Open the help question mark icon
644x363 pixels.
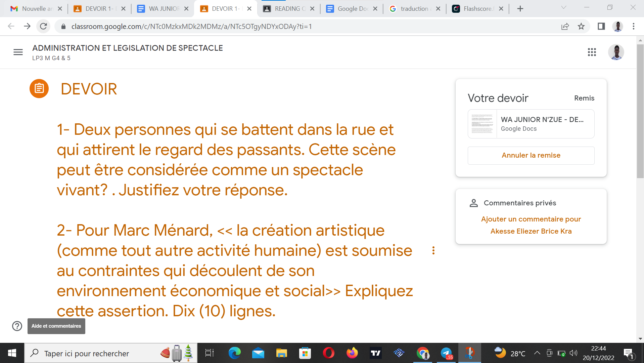(17, 326)
